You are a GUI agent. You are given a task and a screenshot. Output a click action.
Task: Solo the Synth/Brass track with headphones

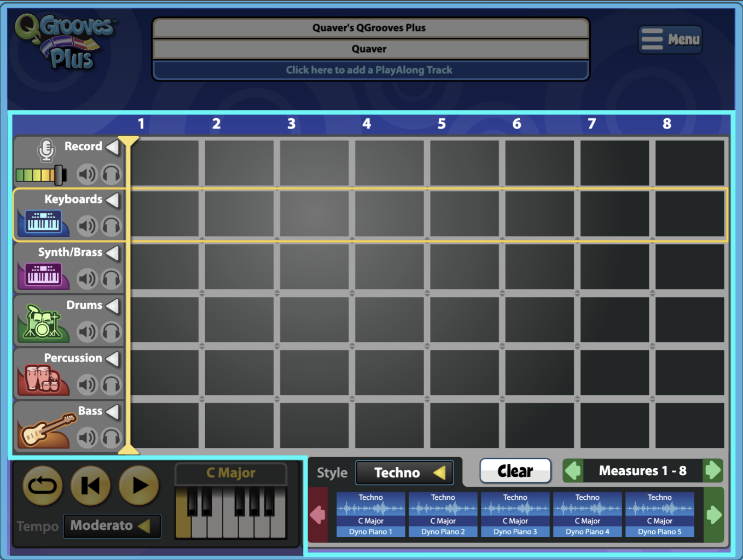tap(111, 279)
